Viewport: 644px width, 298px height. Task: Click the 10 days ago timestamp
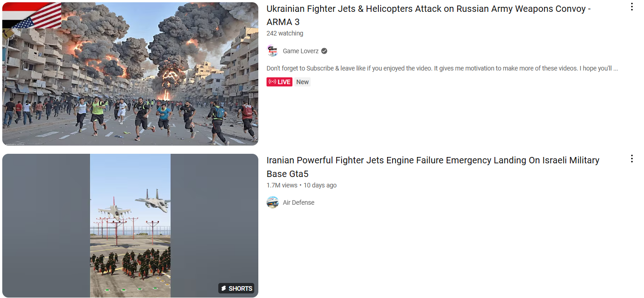pyautogui.click(x=320, y=185)
